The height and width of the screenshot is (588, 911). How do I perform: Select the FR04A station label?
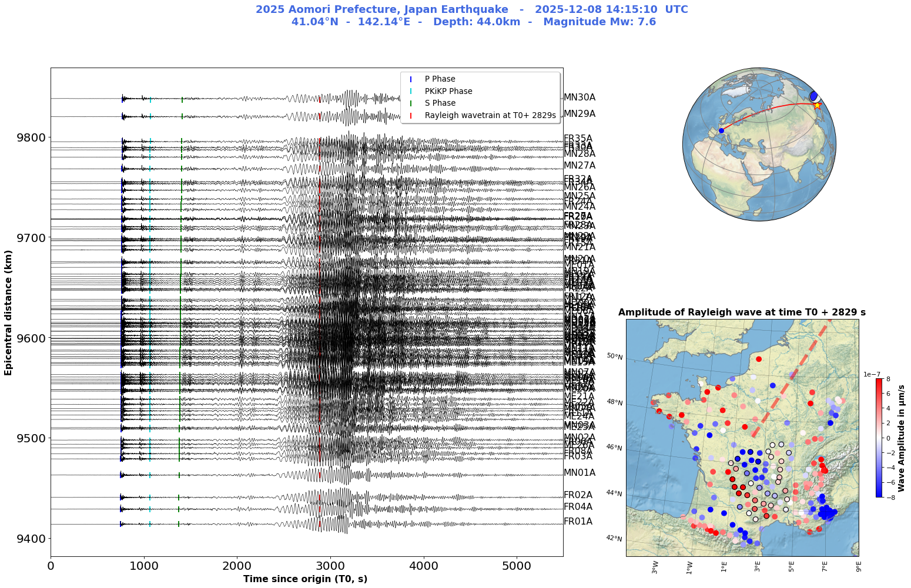(x=578, y=507)
